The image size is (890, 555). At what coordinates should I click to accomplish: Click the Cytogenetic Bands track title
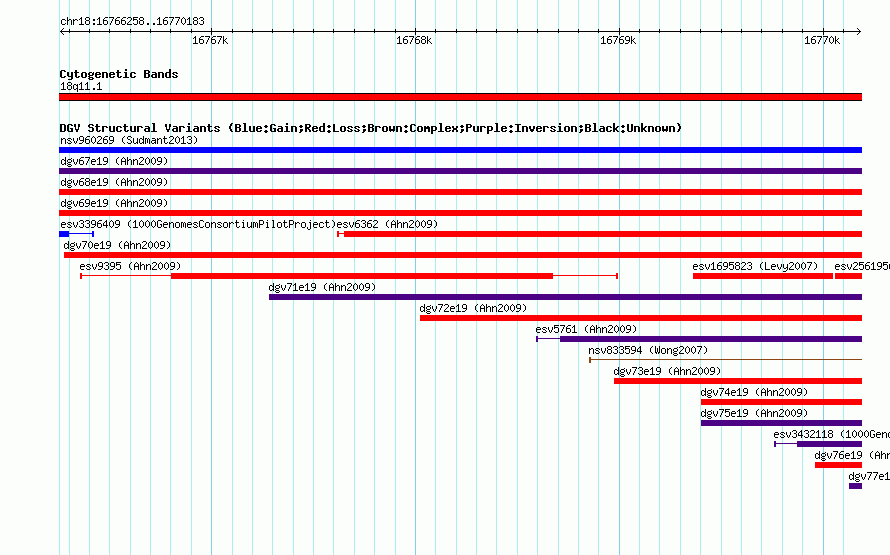(x=119, y=74)
